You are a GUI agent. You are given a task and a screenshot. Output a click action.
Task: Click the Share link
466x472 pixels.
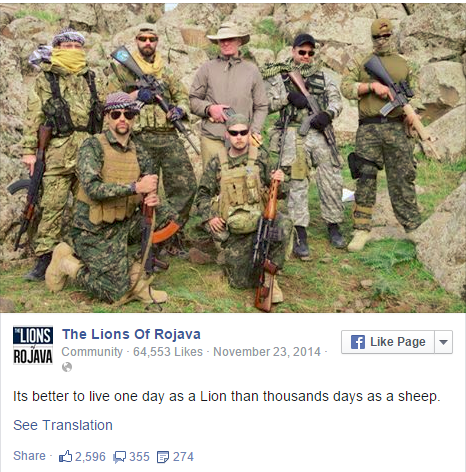[x=29, y=456]
